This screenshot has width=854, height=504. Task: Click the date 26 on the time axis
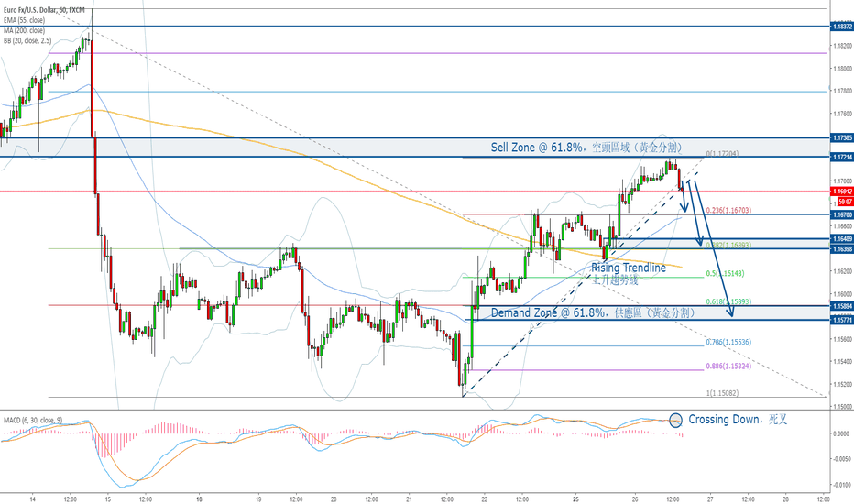pyautogui.click(x=635, y=499)
